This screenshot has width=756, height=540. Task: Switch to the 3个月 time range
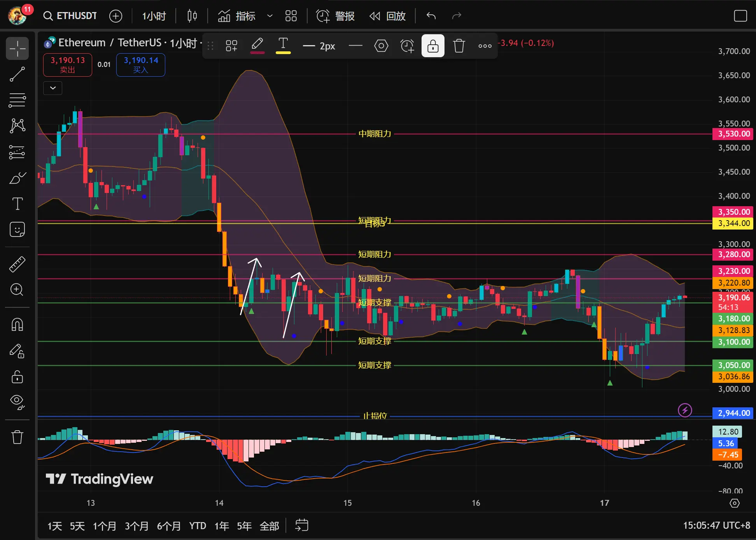[136, 526]
